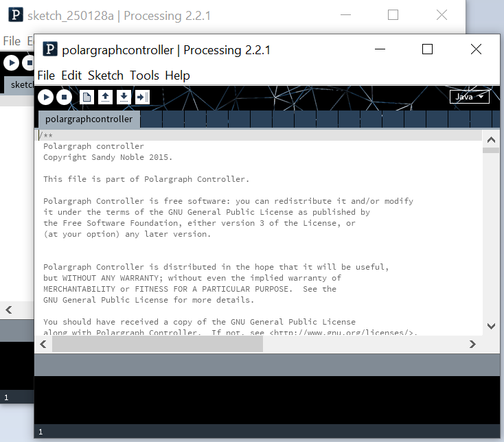This screenshot has height=442, width=504.
Task: Stop the polargraphcontroller sketch
Action: (65, 97)
